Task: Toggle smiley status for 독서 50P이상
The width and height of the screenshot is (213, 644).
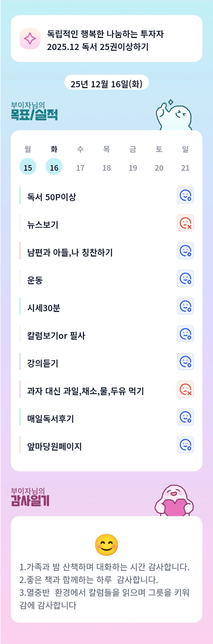Action: 185,195
